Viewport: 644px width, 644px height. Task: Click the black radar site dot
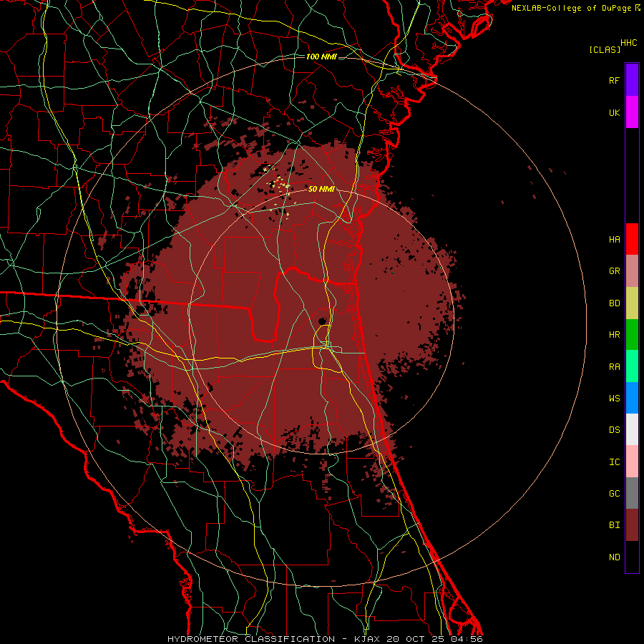coord(323,321)
